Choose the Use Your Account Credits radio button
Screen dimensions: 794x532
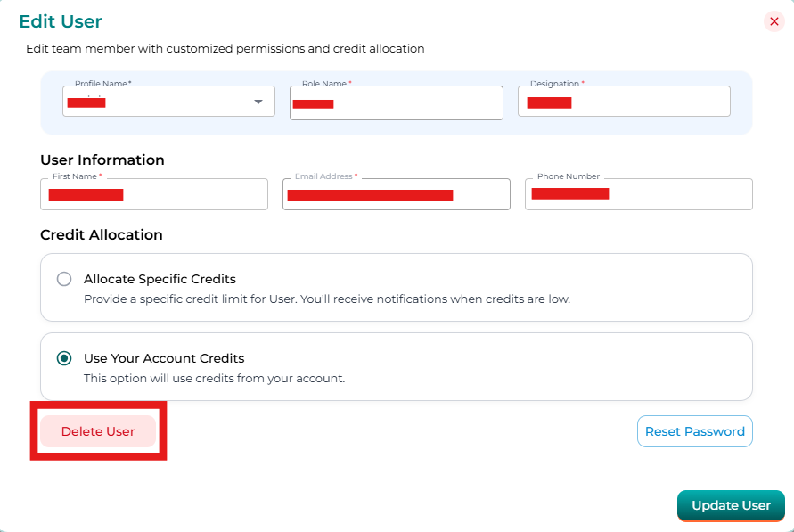[x=64, y=358]
